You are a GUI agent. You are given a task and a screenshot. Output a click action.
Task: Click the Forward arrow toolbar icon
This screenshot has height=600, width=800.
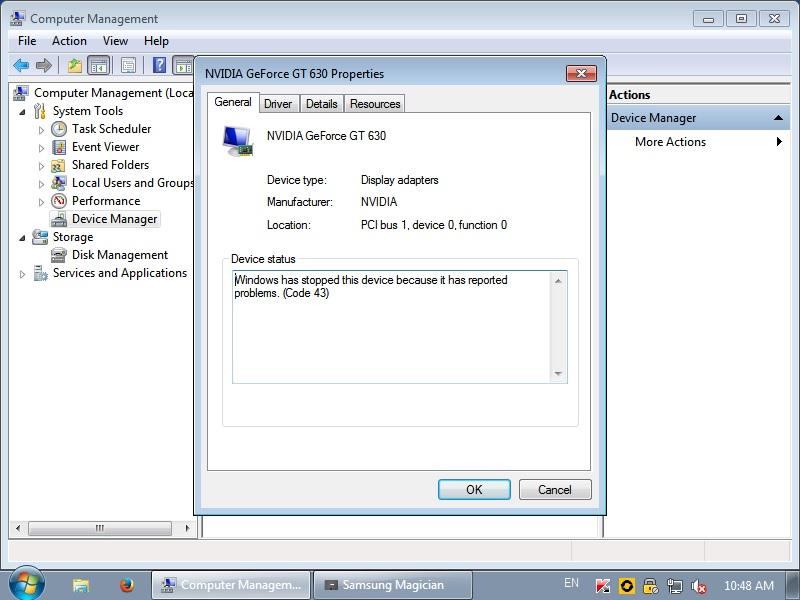click(x=44, y=65)
